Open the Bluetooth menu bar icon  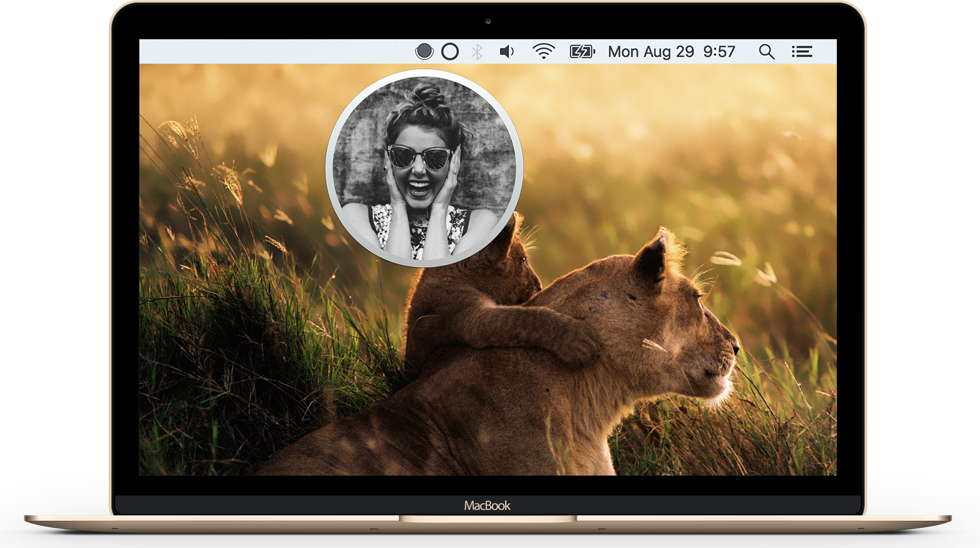click(477, 52)
